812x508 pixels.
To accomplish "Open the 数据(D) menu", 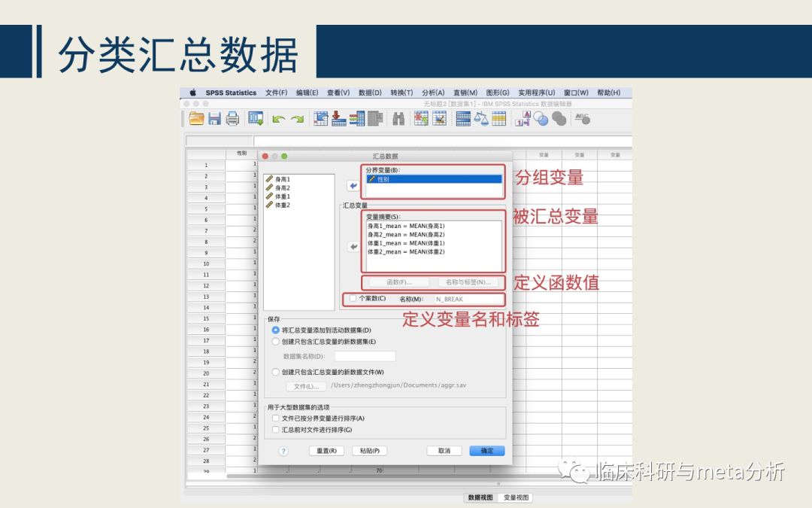I will pyautogui.click(x=370, y=93).
